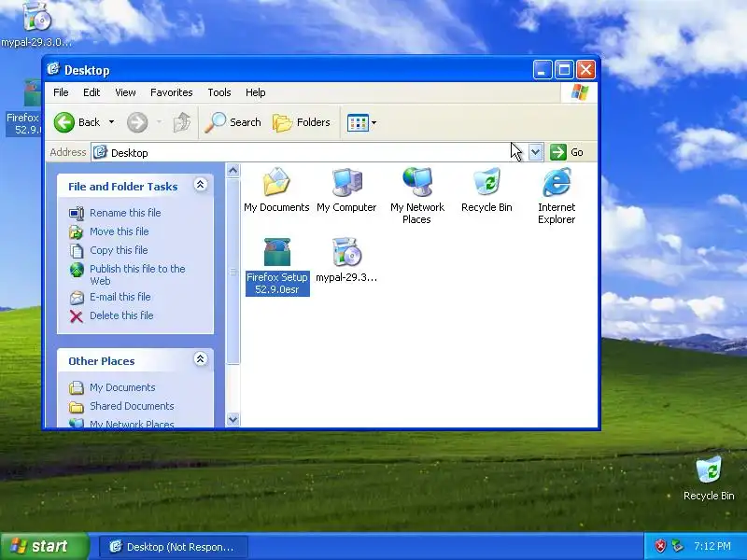Click the Forward arrow button
The width and height of the screenshot is (747, 560).
coord(137,122)
